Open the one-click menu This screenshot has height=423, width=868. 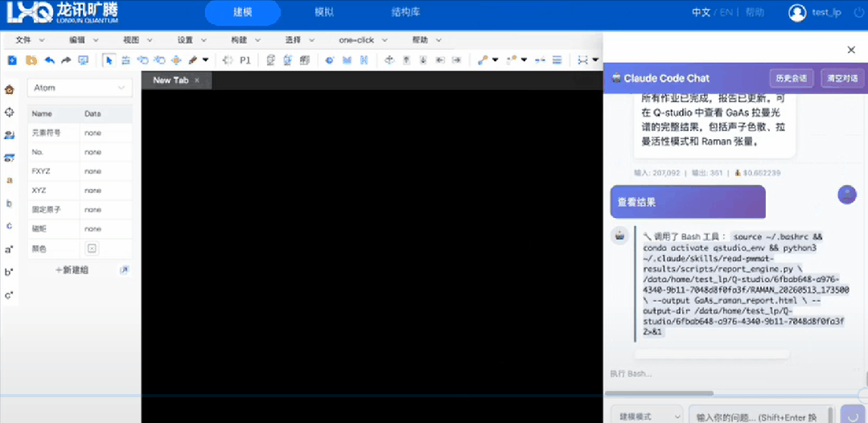click(363, 40)
